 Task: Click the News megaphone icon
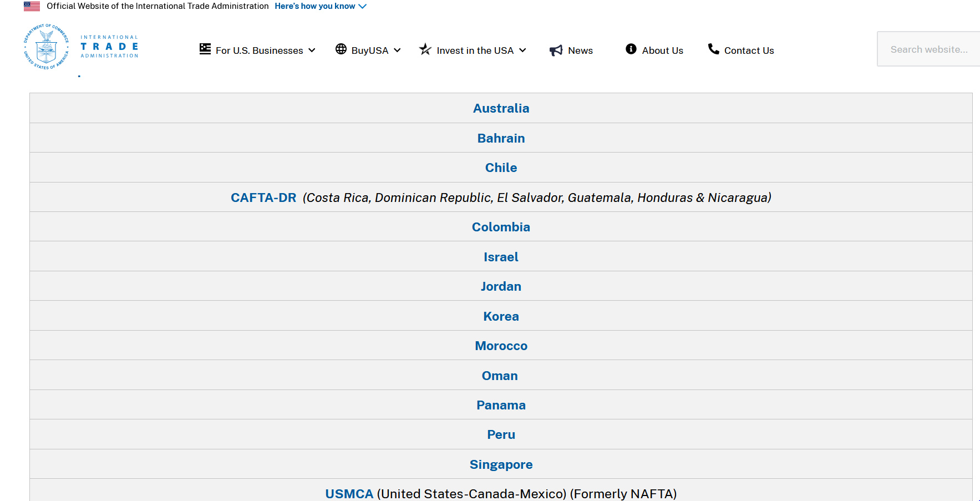[x=556, y=50]
